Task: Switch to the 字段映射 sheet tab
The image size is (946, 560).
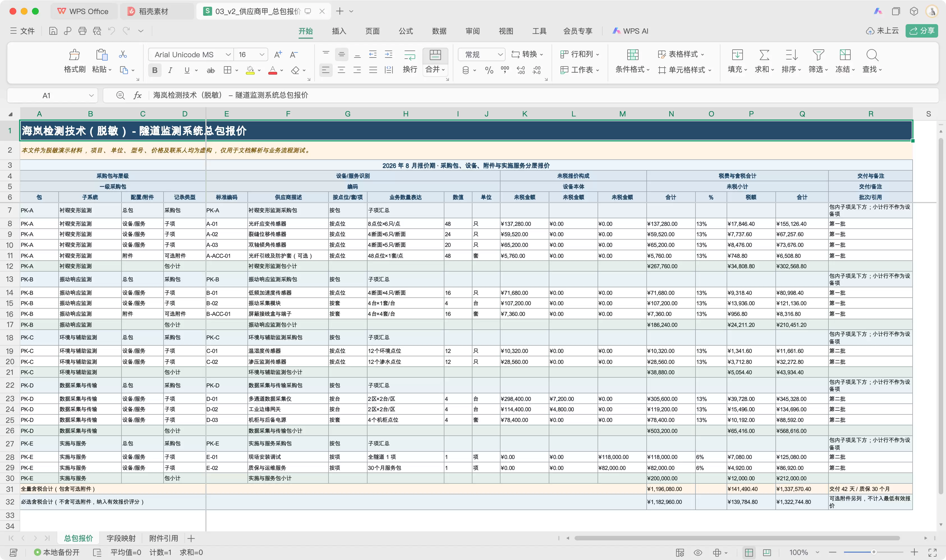Action: pyautogui.click(x=121, y=538)
